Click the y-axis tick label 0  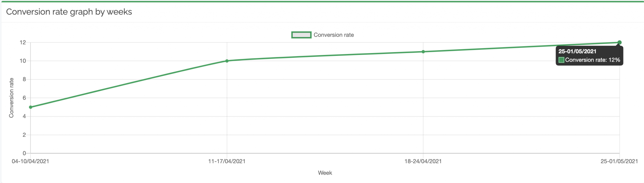pos(24,153)
